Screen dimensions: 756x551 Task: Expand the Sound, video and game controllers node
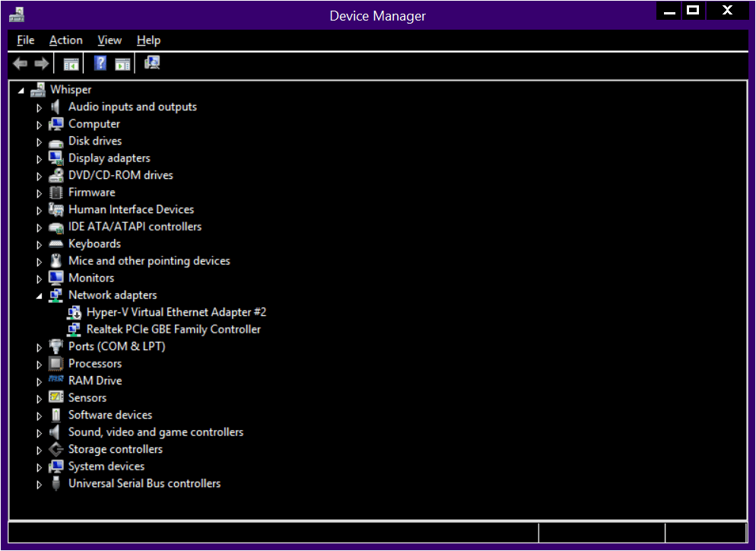(40, 433)
